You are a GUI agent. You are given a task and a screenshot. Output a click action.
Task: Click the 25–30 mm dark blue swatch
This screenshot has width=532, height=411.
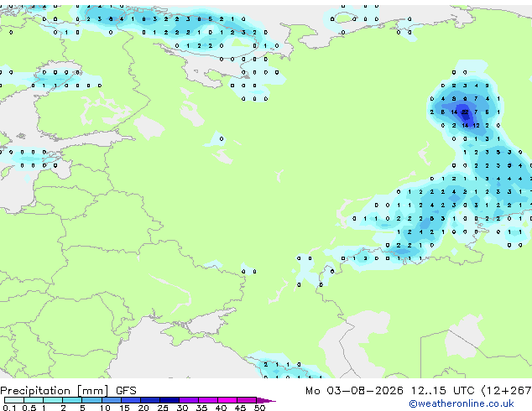170,400
